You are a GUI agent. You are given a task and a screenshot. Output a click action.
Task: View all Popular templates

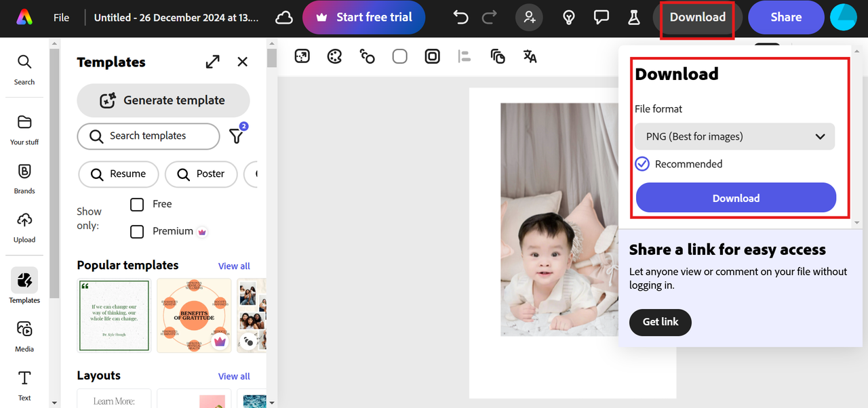[234, 266]
